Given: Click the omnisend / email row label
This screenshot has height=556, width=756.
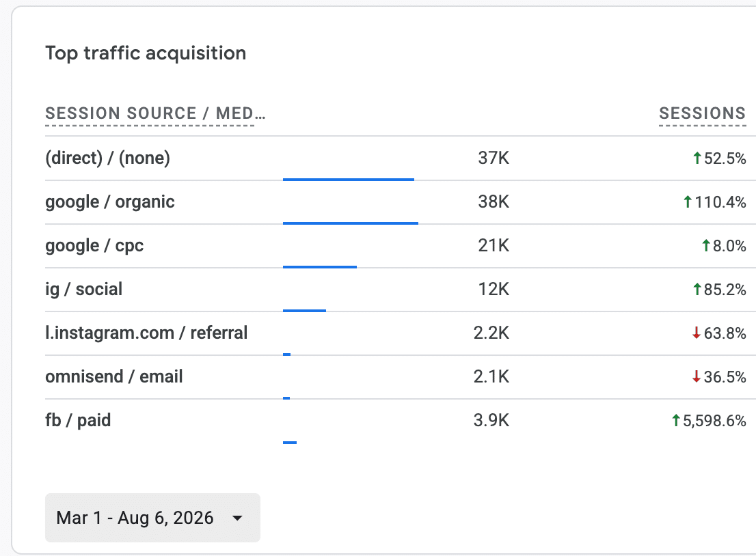Looking at the screenshot, I should click(113, 377).
